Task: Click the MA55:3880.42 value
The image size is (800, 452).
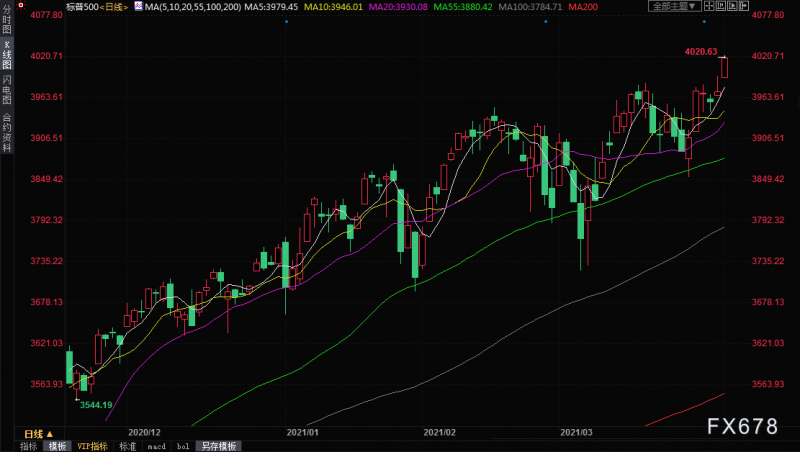Action: 463,7
